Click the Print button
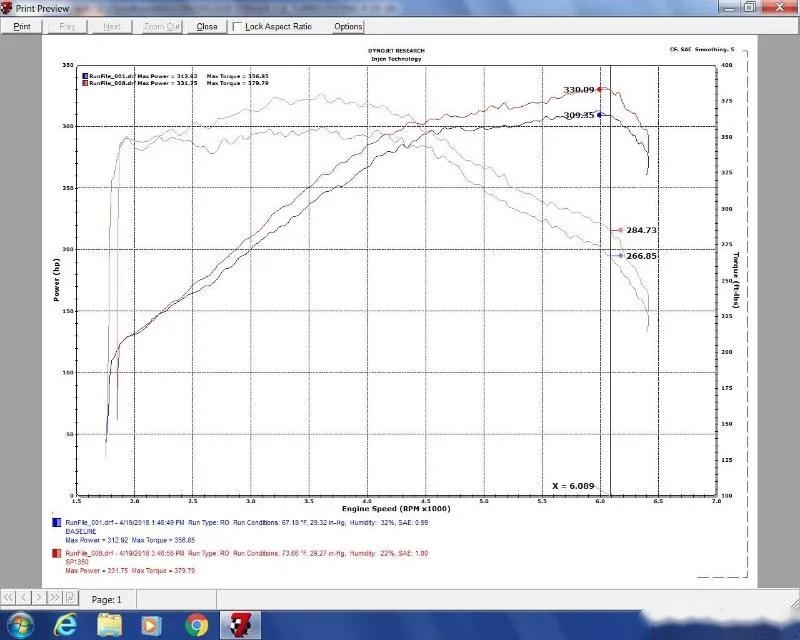This screenshot has height=640, width=800. (22, 27)
